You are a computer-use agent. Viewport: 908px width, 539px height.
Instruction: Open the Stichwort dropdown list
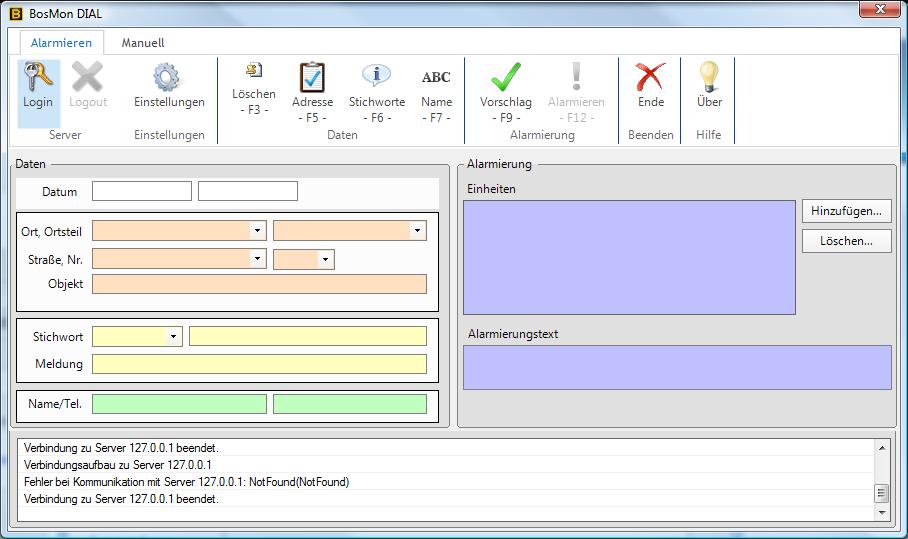pyautogui.click(x=173, y=337)
